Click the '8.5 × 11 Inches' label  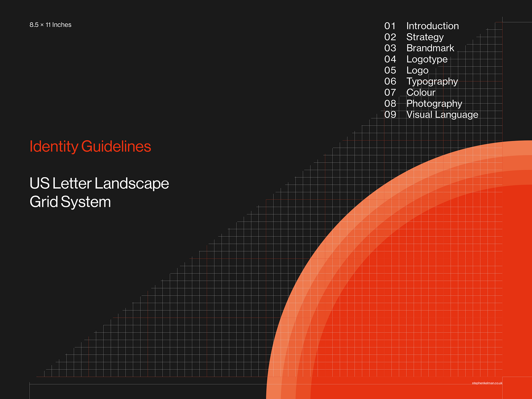click(51, 24)
